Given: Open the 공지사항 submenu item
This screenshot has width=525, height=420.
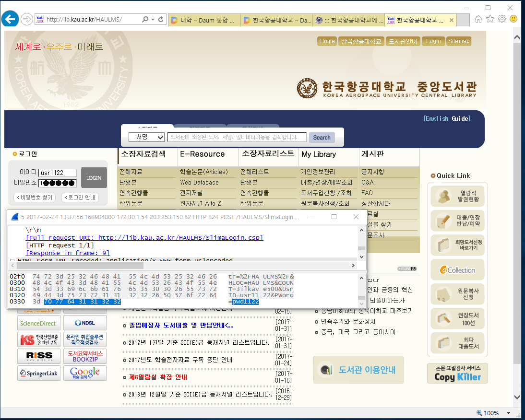Looking at the screenshot, I should 373,172.
